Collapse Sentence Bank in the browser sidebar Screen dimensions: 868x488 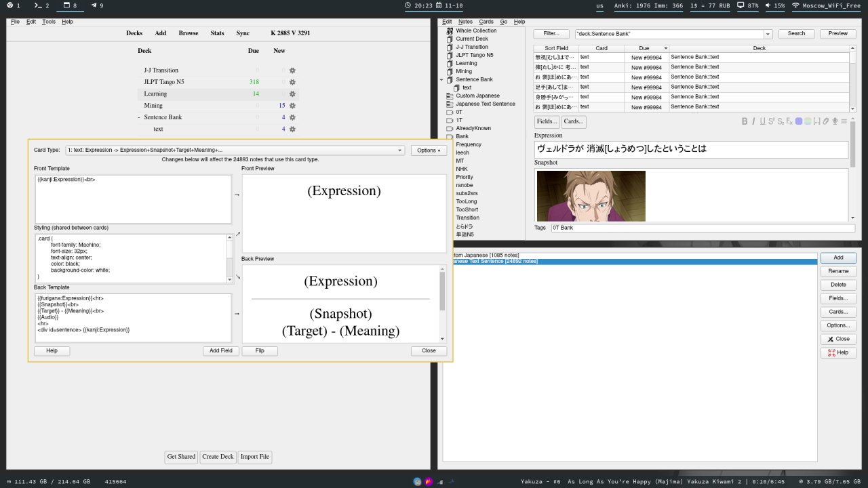point(441,79)
